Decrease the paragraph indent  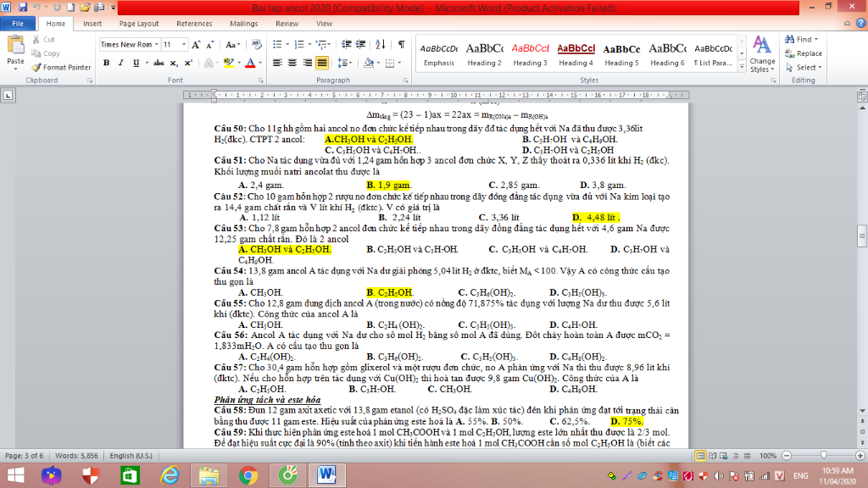[347, 45]
